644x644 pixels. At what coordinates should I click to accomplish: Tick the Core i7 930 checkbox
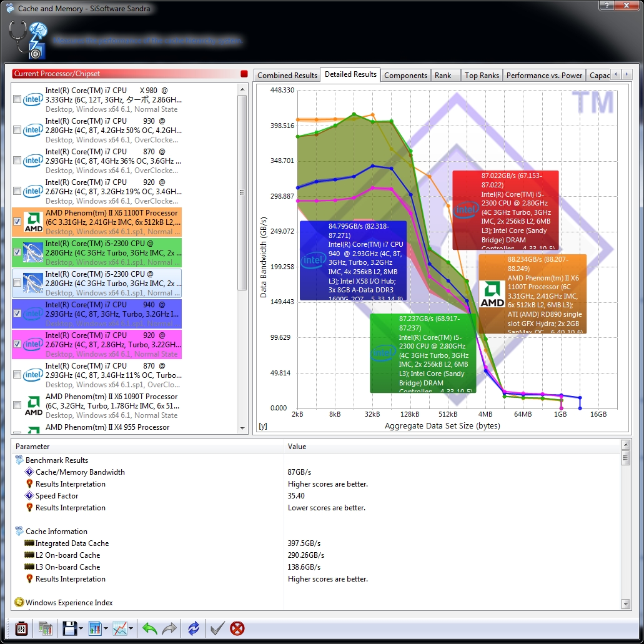[17, 130]
